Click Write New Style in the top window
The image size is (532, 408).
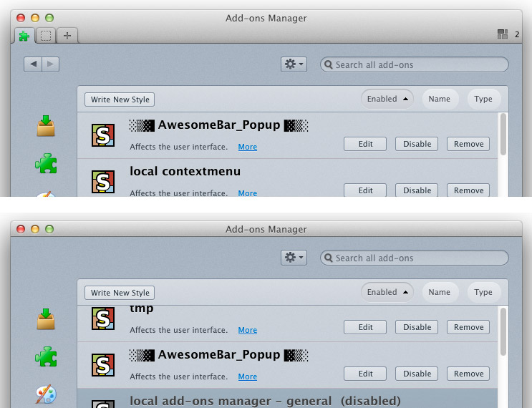coord(120,99)
